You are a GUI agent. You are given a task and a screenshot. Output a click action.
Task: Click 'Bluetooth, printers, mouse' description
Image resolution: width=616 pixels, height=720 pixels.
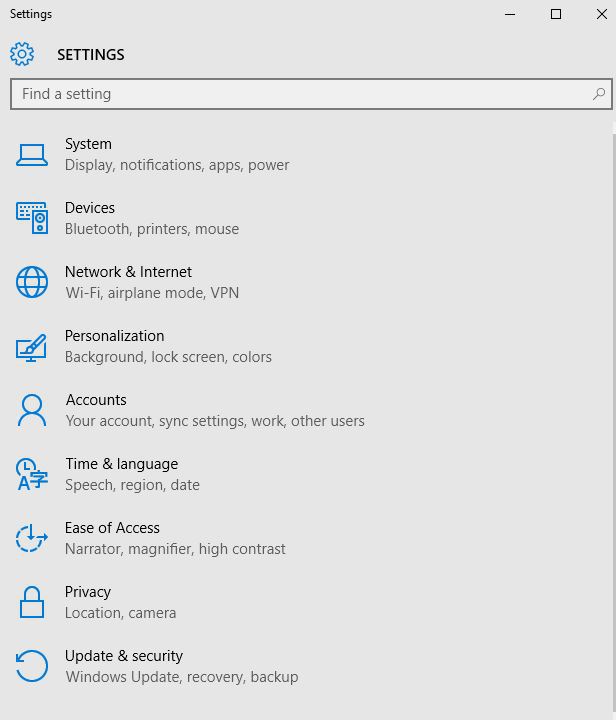pyautogui.click(x=151, y=229)
